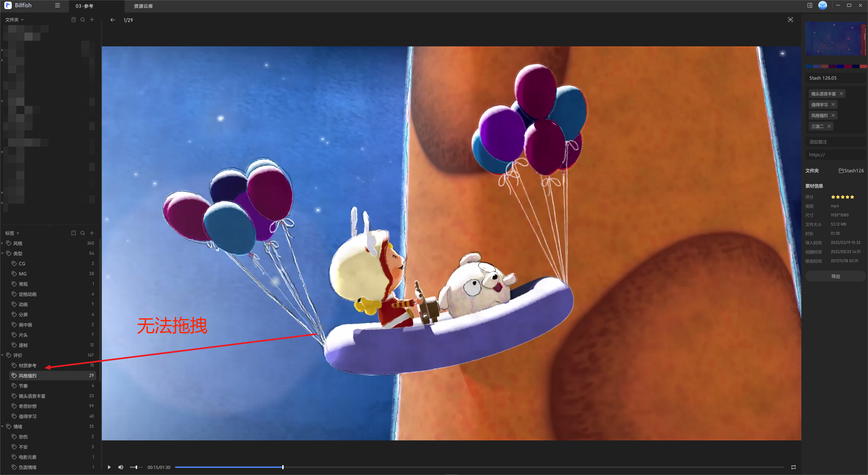Click the https:// URL field
Viewport: 868px width, 475px height.
tap(836, 155)
